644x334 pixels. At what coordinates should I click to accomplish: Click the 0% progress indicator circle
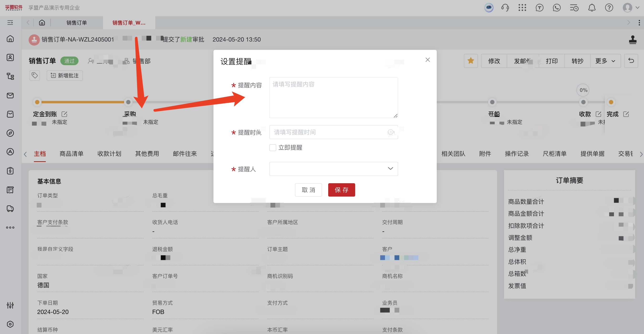click(583, 90)
